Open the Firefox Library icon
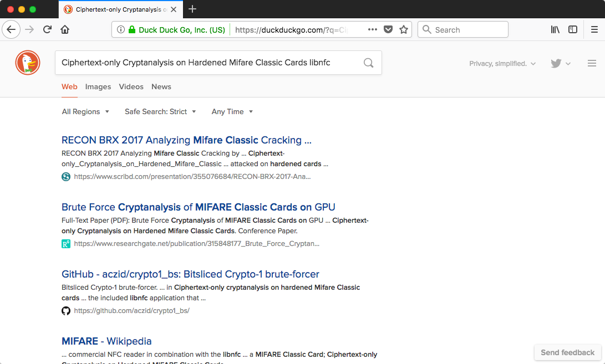The image size is (605, 364). point(555,30)
